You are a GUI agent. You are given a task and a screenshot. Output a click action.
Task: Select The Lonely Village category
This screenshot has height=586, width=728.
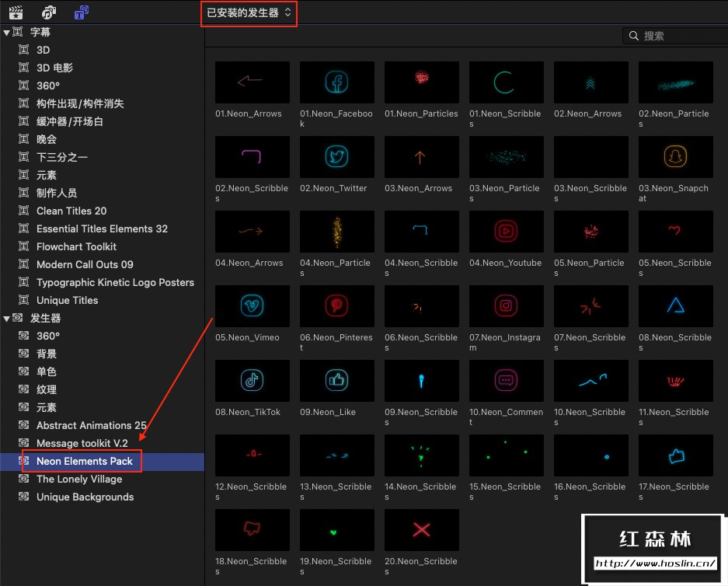(x=102, y=480)
